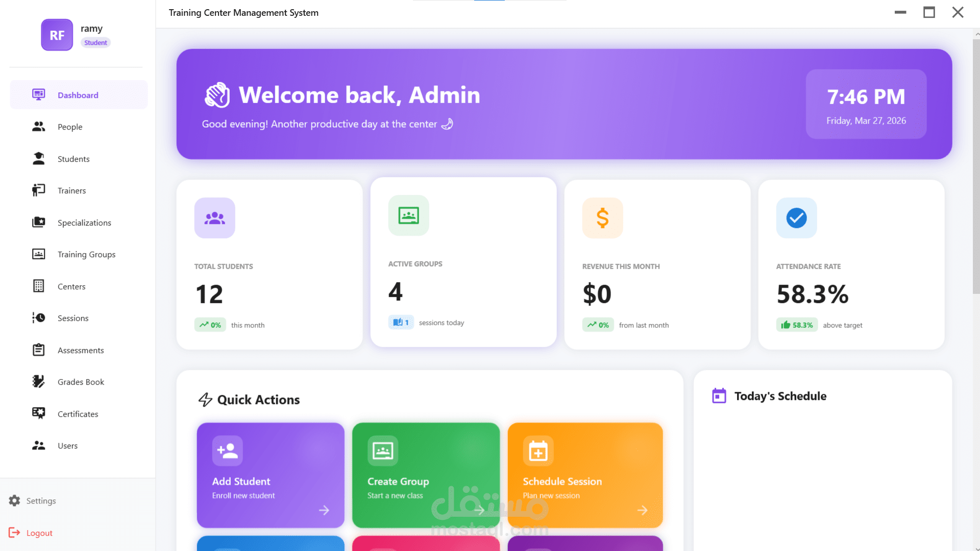Click the Total Students value 12
This screenshot has width=980, height=551.
209,294
